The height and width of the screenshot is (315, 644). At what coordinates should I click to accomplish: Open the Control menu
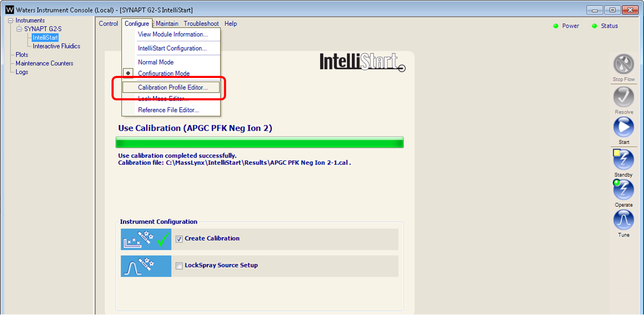[108, 24]
